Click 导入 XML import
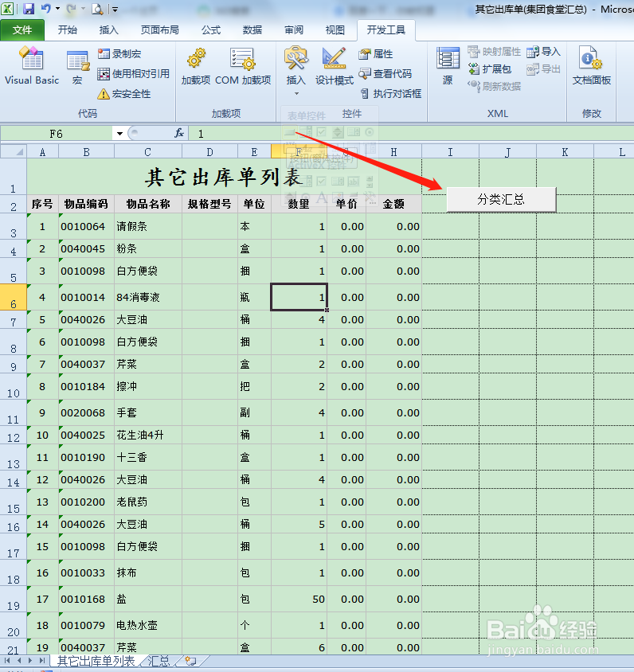The image size is (634, 672). pos(543,52)
